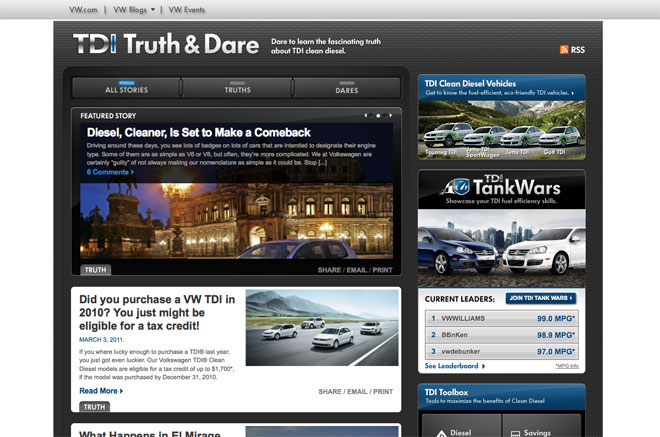Click the *MPG Info link

pos(567,366)
